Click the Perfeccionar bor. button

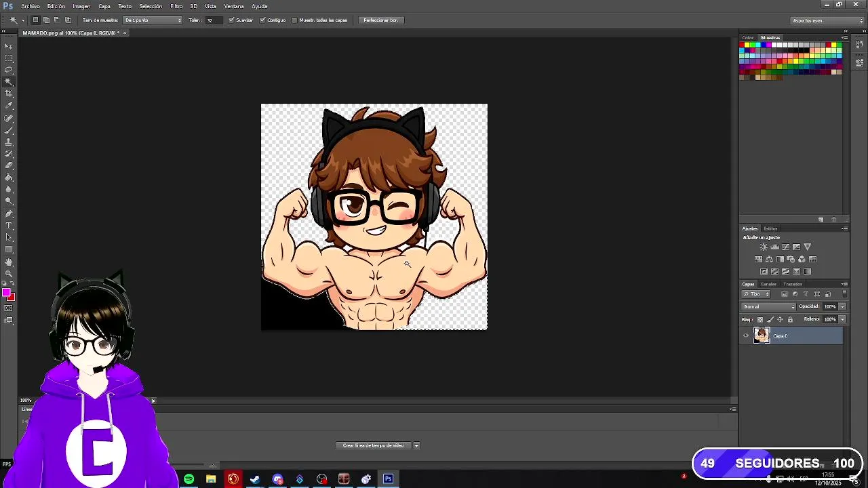(x=380, y=20)
